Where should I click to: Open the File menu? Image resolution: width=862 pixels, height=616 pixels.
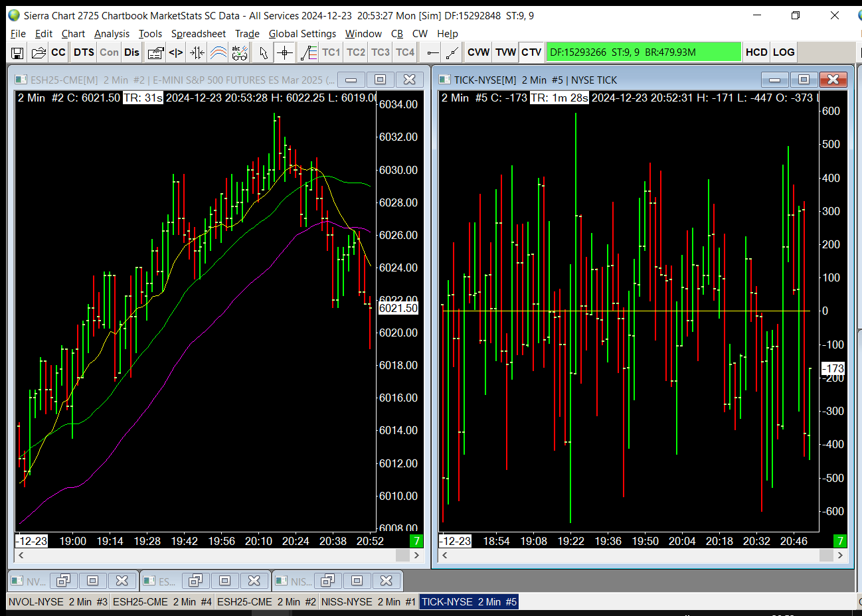click(18, 34)
